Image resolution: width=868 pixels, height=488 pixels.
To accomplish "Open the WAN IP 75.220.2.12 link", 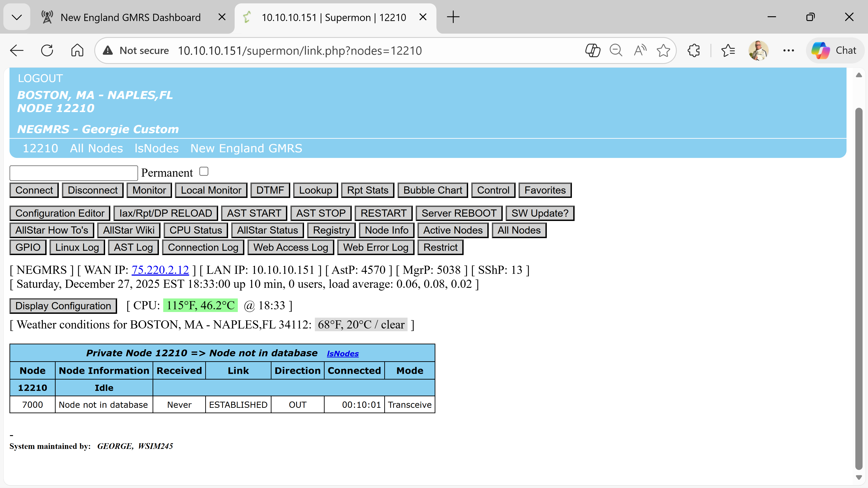I will (160, 270).
